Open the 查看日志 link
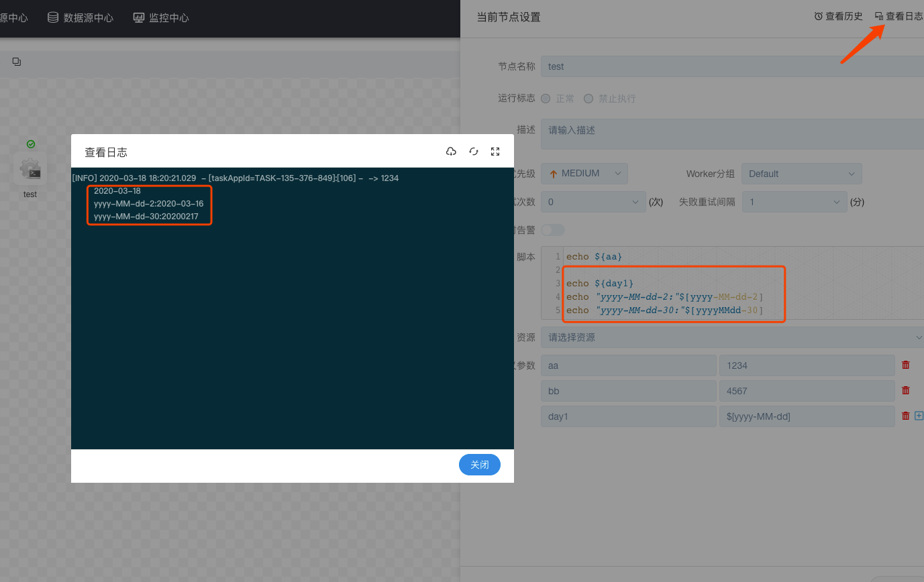924x582 pixels. coord(899,17)
